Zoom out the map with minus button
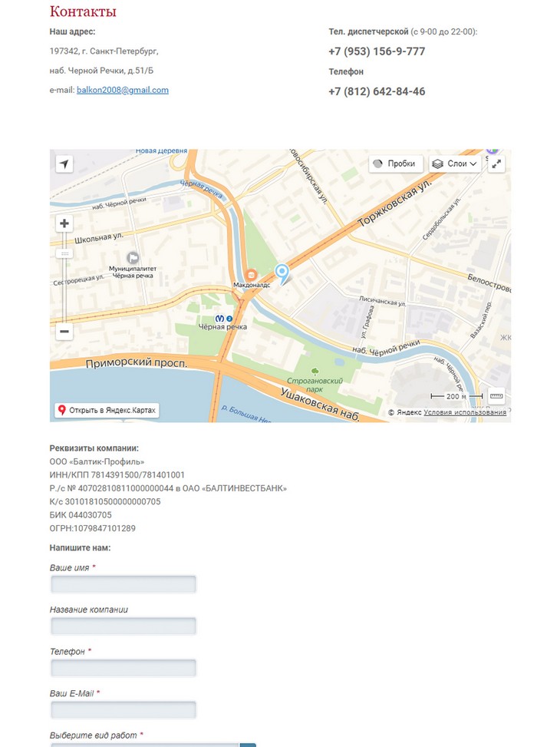The width and height of the screenshot is (560, 747). click(x=64, y=331)
